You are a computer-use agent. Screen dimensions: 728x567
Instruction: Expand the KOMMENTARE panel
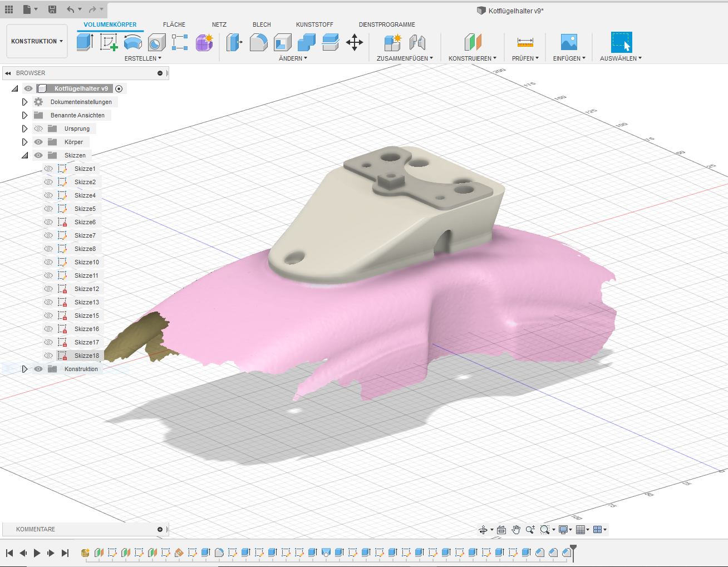click(x=160, y=529)
